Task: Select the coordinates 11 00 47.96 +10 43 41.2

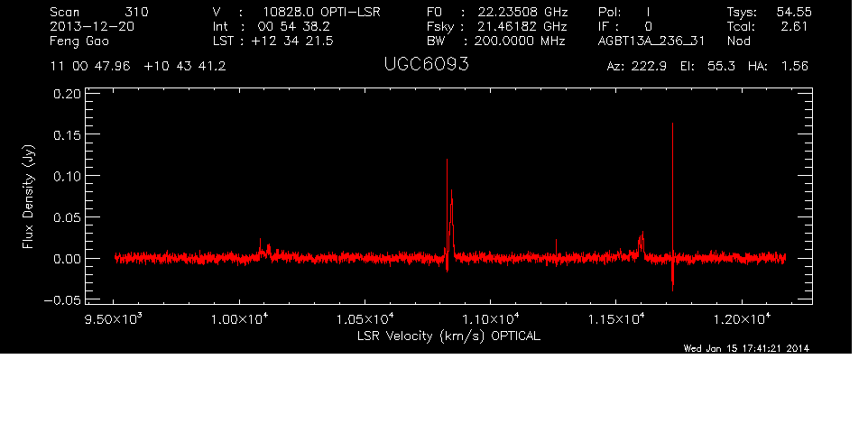Action: click(x=138, y=67)
